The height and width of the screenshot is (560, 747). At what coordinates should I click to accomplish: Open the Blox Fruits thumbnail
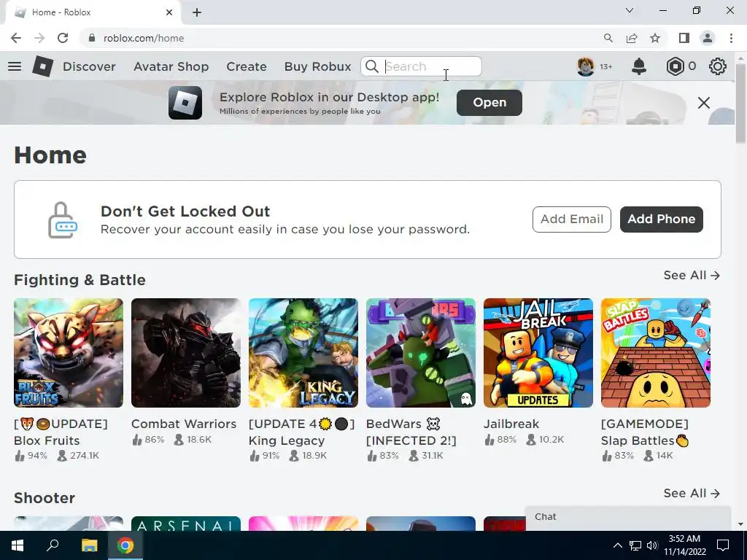tap(69, 353)
